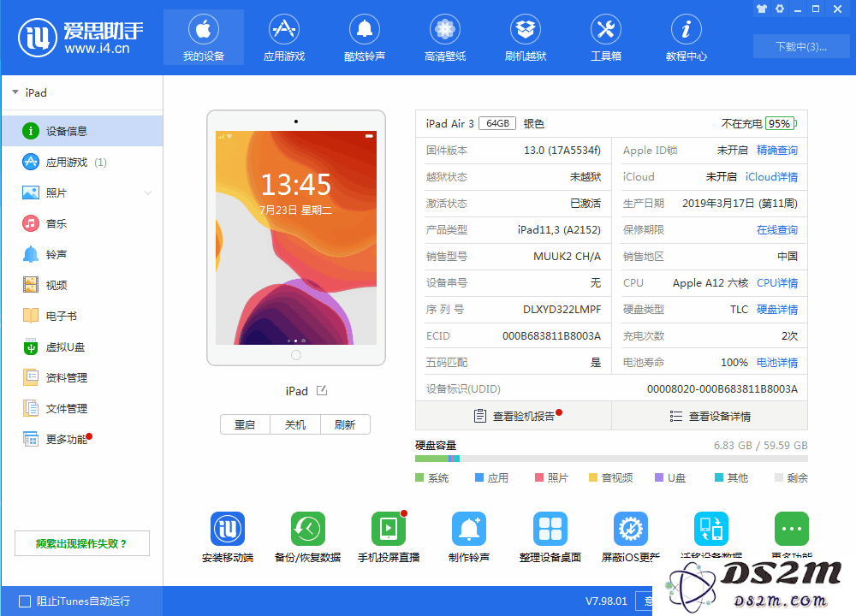856x616 pixels.
Task: Click the 频繁出现操作失败？ help button
Action: [82, 543]
